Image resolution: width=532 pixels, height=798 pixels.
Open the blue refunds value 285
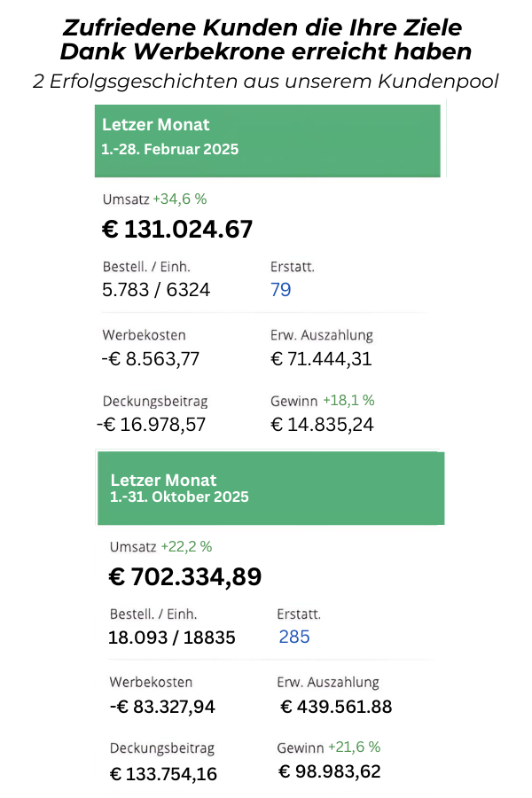(294, 637)
